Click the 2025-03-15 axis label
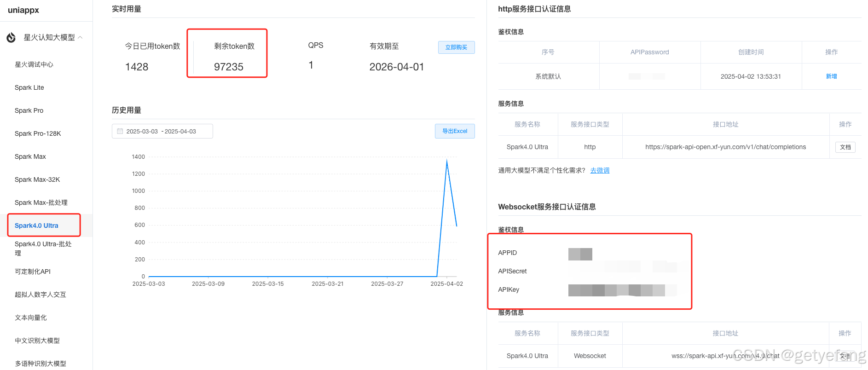 point(268,284)
